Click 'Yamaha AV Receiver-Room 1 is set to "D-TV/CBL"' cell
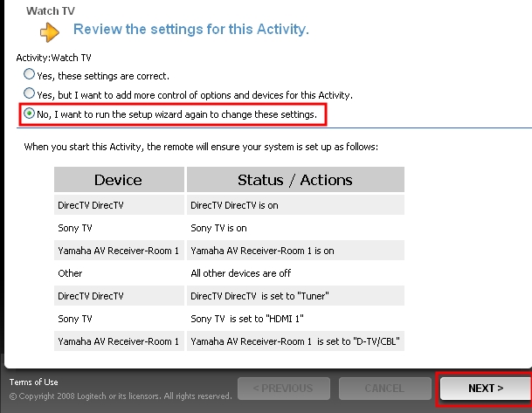 point(295,341)
